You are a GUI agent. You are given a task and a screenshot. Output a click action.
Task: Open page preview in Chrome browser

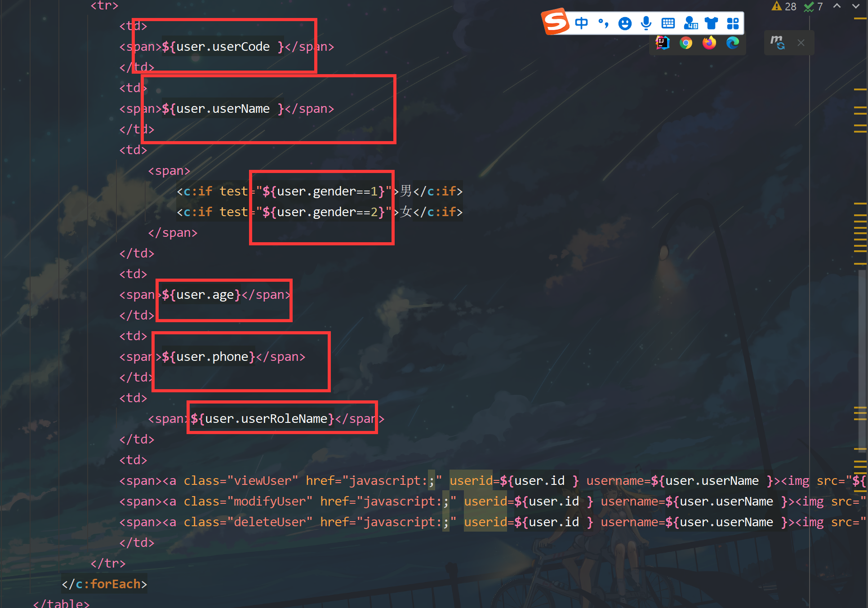click(x=685, y=43)
